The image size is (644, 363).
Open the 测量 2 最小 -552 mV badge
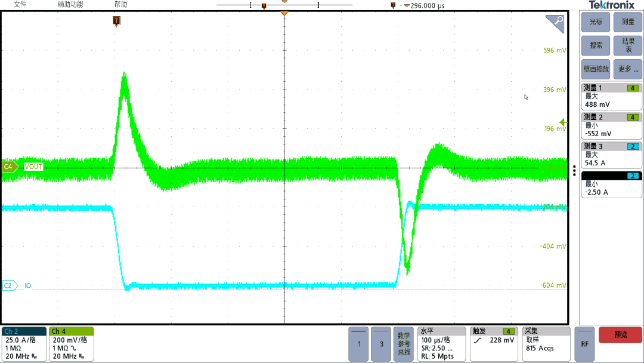[x=612, y=125]
